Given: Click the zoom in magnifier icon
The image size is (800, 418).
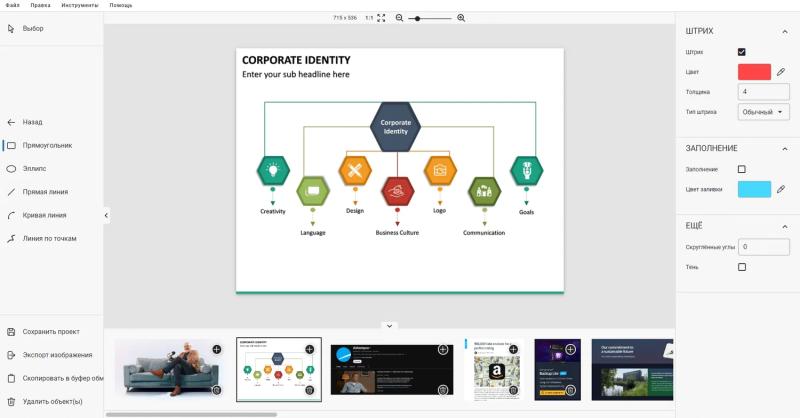Looking at the screenshot, I should [x=461, y=18].
